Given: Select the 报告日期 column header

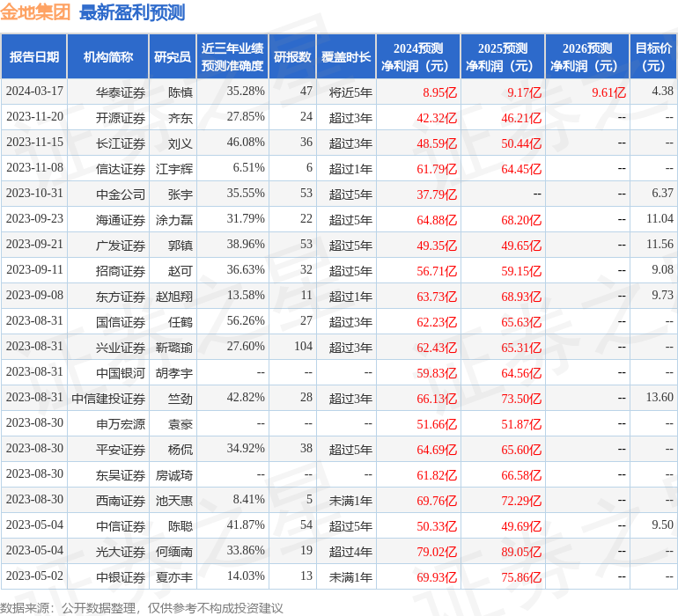Looking at the screenshot, I should click(x=34, y=57).
